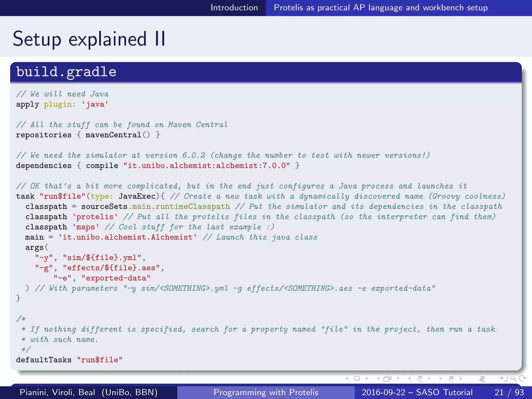Click 'JavaExec' type text
Image resolution: width=532 pixels, height=399 pixels.
pos(137,196)
